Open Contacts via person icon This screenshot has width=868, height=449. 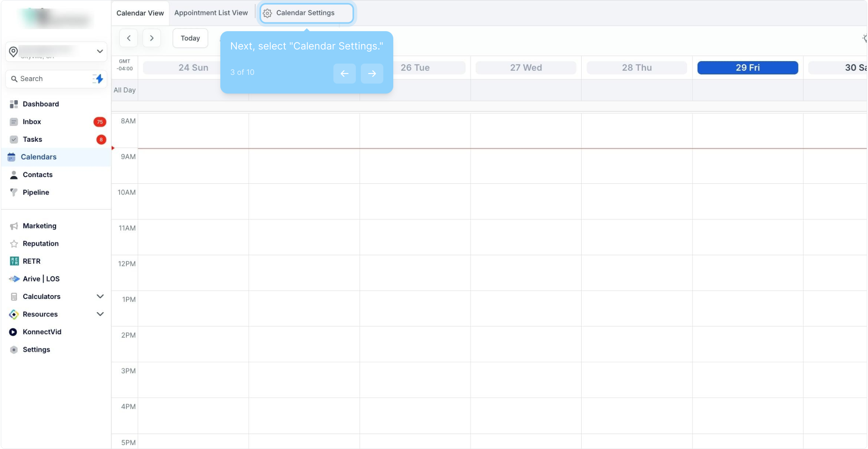coord(14,175)
